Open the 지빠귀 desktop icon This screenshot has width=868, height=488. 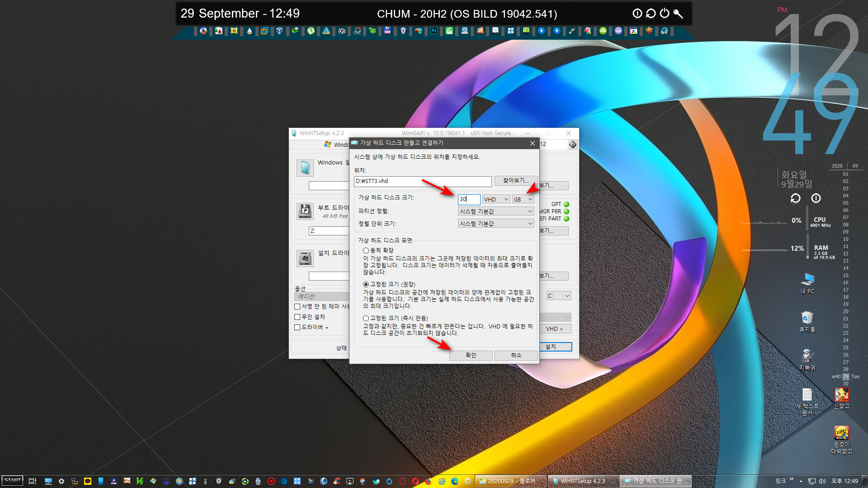[x=807, y=360]
